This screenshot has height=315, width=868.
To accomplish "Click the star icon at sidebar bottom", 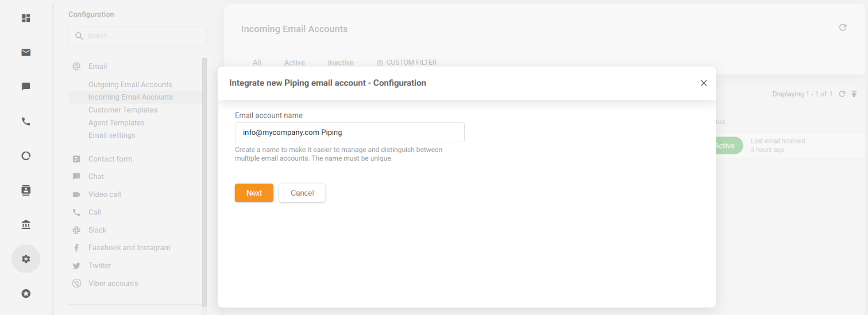I will (26, 294).
